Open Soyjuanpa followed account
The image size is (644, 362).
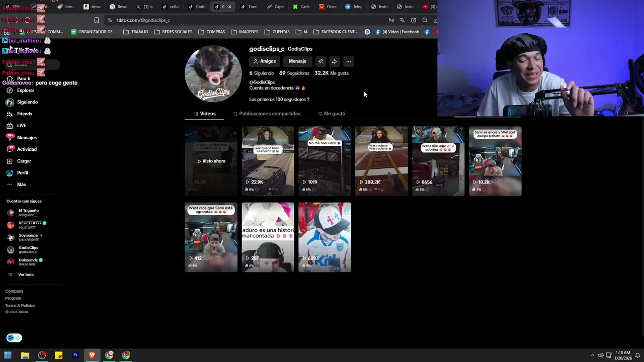(24, 237)
